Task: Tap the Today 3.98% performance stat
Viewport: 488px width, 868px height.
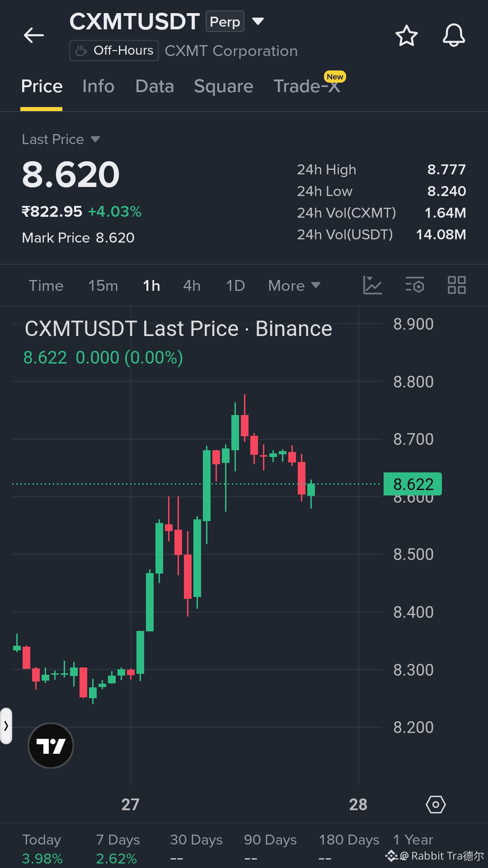Action: [x=42, y=849]
